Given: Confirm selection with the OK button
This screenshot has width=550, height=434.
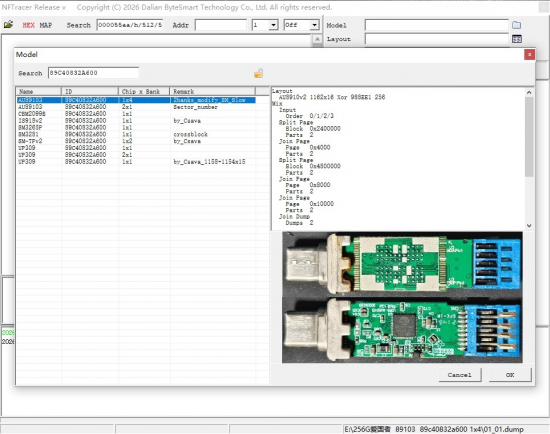Looking at the screenshot, I should click(510, 375).
